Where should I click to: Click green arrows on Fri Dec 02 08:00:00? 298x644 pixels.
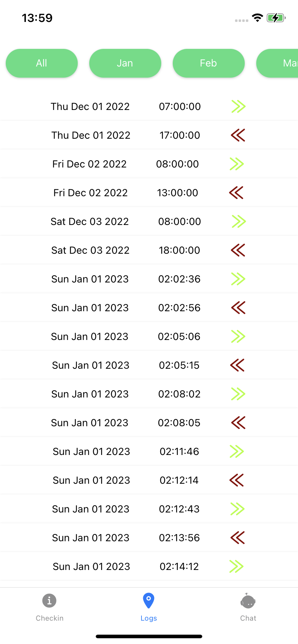pos(237,164)
